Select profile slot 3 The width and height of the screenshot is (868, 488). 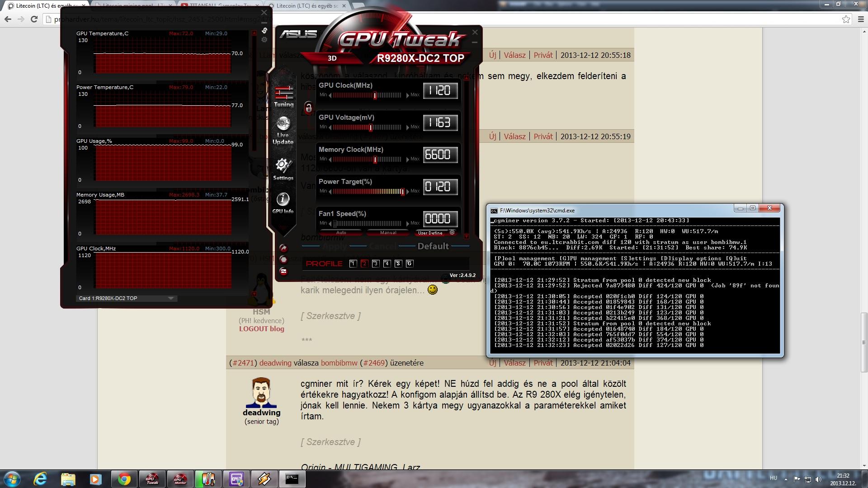pyautogui.click(x=375, y=263)
